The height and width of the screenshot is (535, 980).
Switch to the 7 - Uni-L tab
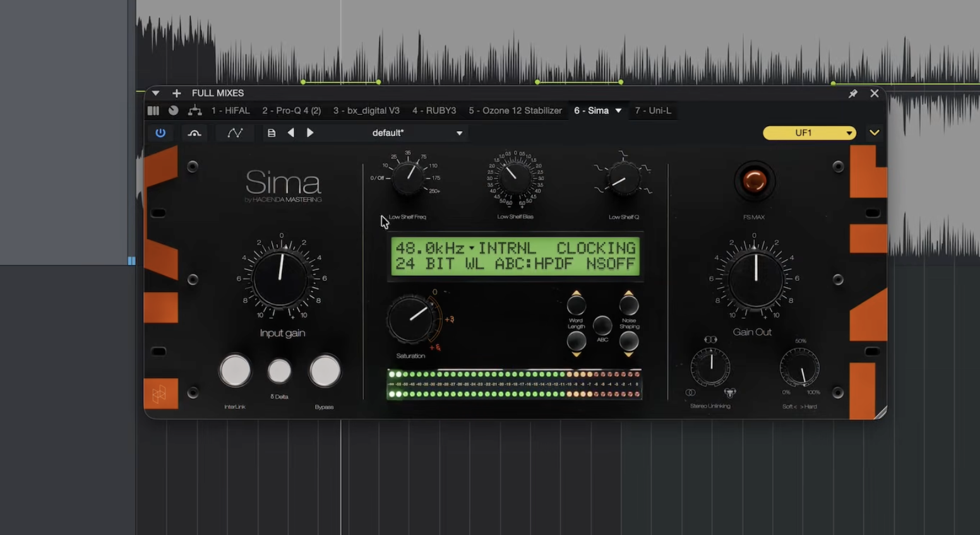[x=653, y=111]
